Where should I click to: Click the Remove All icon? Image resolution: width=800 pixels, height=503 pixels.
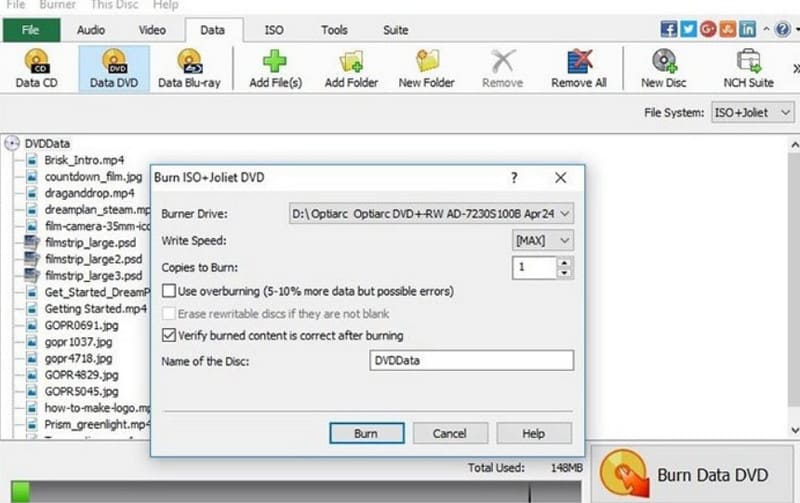579,67
